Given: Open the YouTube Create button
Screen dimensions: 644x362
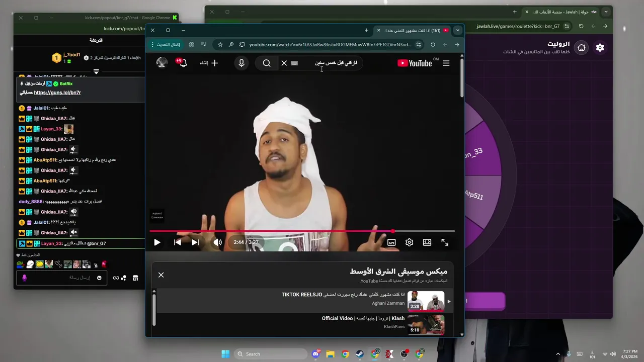Looking at the screenshot, I should pyautogui.click(x=209, y=63).
